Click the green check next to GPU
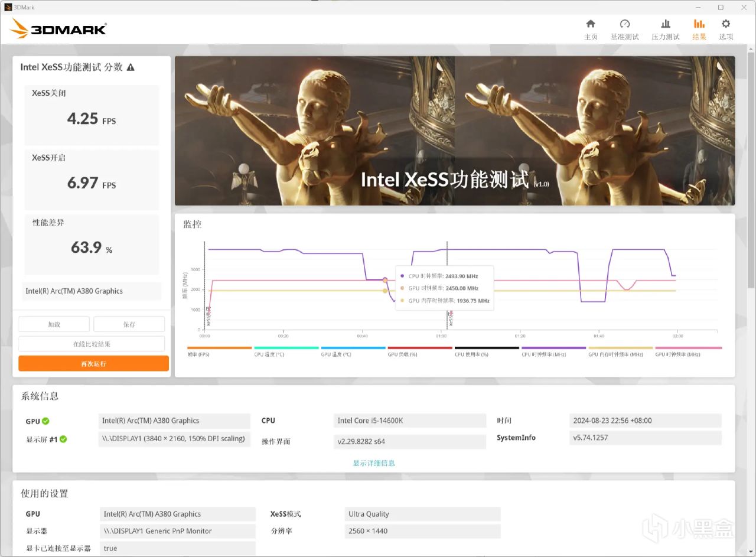Viewport: 756px width, 557px height. tap(45, 421)
